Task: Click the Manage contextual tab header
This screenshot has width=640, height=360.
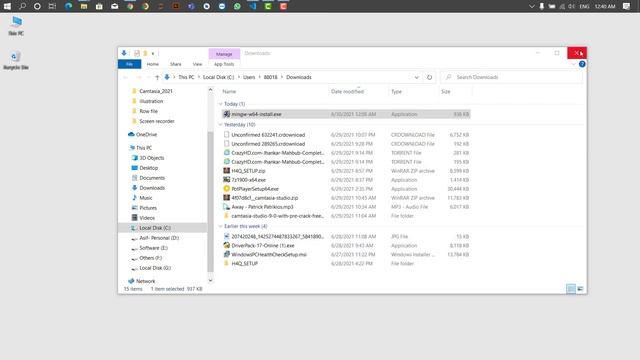Action: click(x=224, y=53)
